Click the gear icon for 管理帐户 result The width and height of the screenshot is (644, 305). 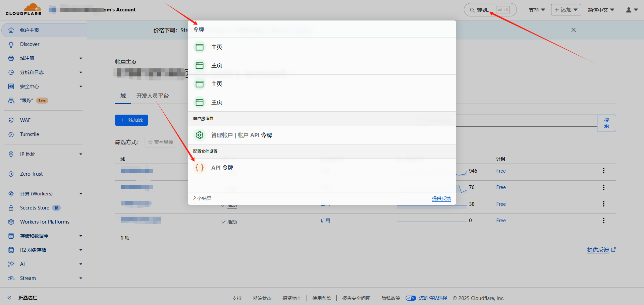[x=200, y=135]
